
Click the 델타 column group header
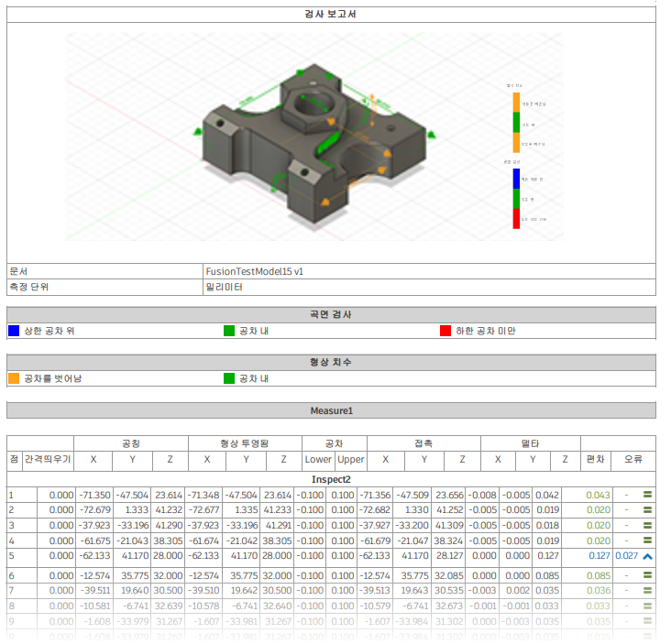531,443
